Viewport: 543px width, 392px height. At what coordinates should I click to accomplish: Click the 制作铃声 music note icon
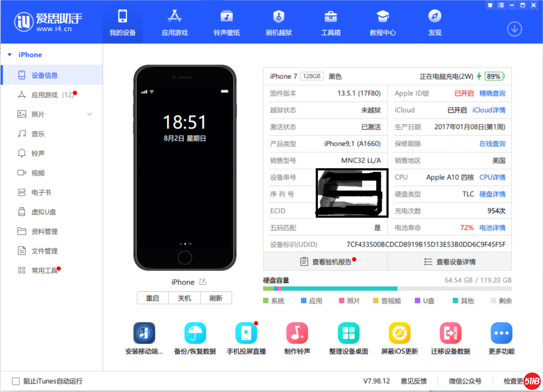pyautogui.click(x=297, y=333)
